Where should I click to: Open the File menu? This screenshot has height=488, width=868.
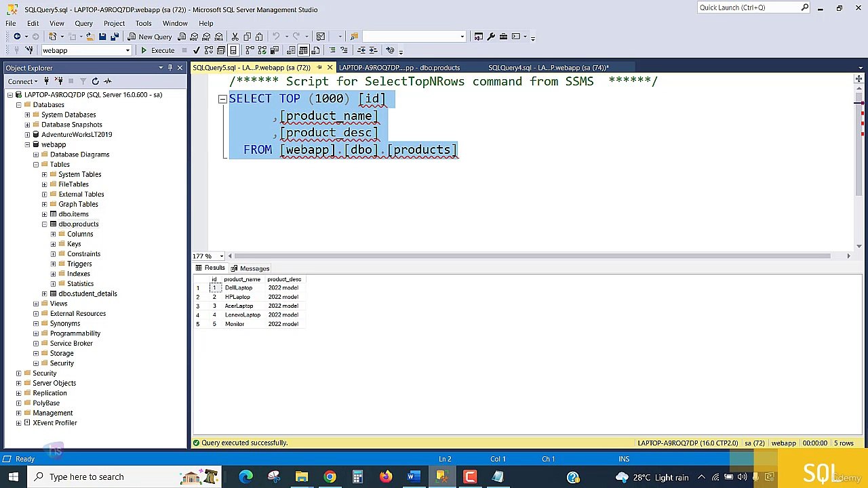tap(11, 23)
